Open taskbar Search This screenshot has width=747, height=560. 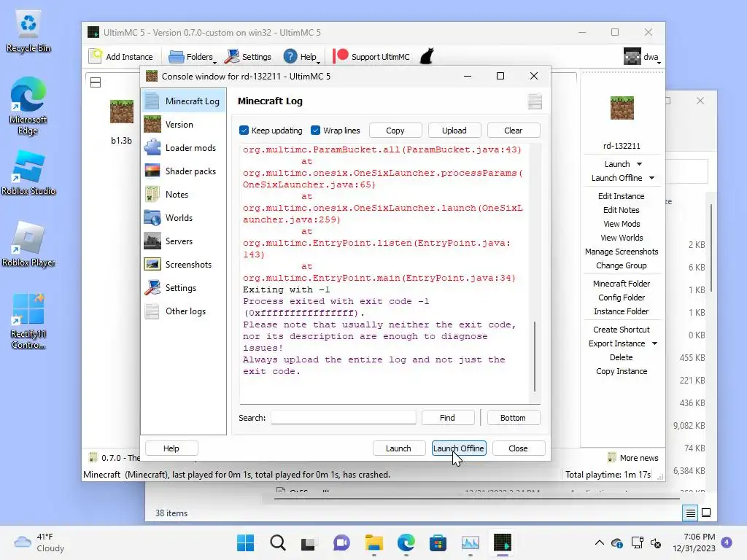[277, 542]
